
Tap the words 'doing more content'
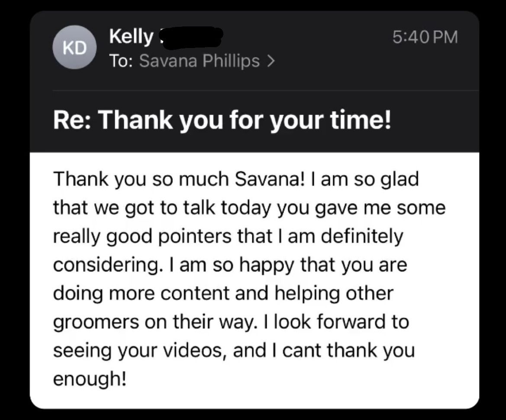pos(141,293)
